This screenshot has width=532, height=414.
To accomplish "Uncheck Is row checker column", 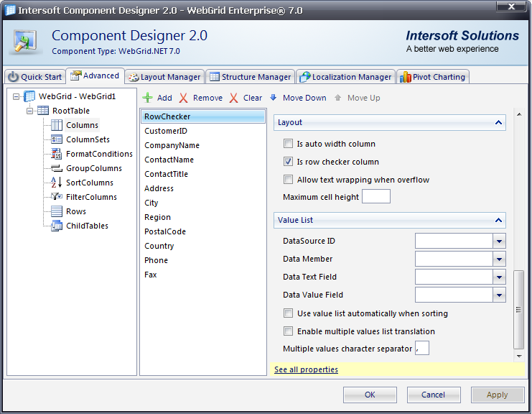I will [289, 162].
